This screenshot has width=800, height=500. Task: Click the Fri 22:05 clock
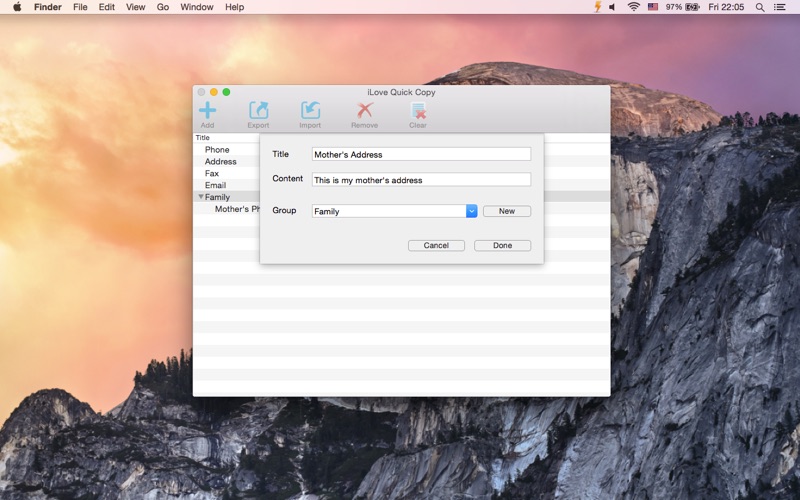pos(726,7)
